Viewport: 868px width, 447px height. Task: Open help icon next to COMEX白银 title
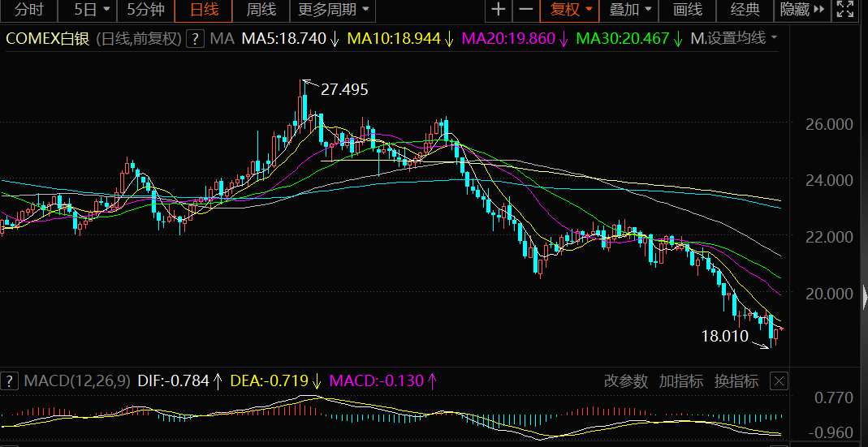[195, 39]
